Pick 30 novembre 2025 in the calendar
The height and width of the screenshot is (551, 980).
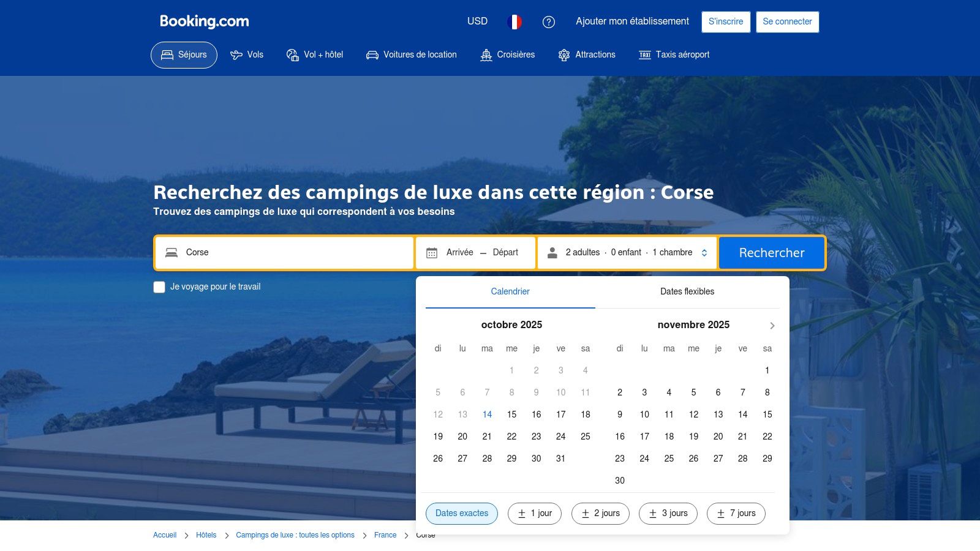620,481
